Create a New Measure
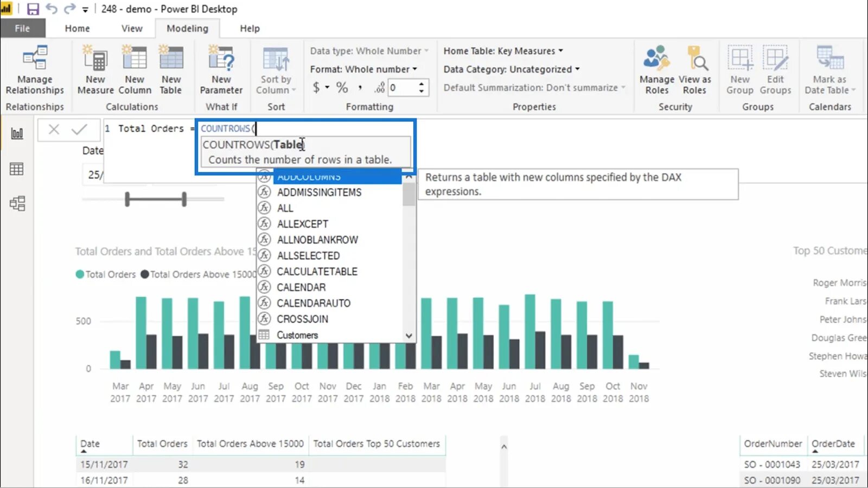The image size is (868, 488). tap(95, 70)
